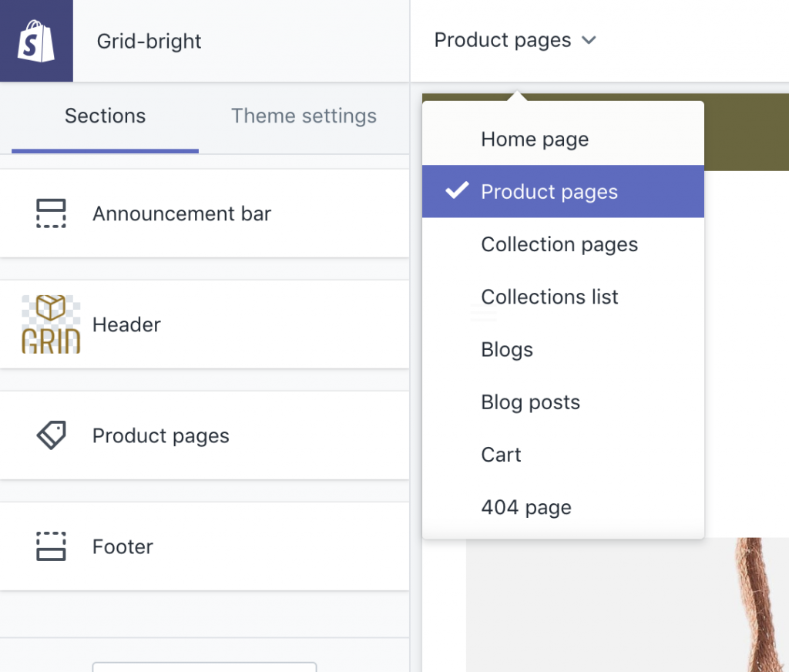Open the Product pages template dropdown
Screen dimensions: 789x672
(x=515, y=40)
